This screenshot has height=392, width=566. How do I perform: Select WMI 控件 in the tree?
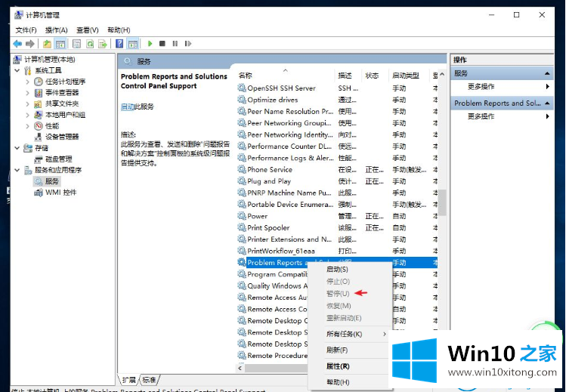(60, 192)
